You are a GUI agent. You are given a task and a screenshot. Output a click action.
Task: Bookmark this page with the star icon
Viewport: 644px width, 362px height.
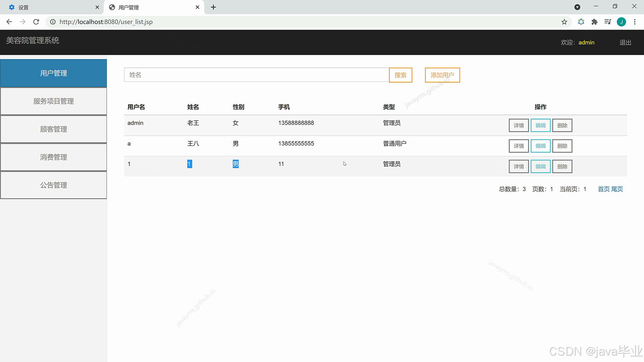(x=564, y=22)
